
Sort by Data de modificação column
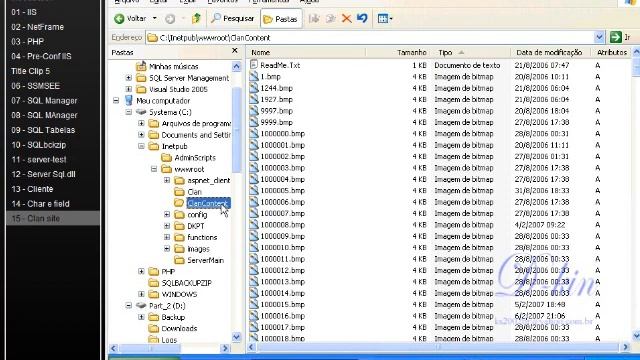coord(551,52)
